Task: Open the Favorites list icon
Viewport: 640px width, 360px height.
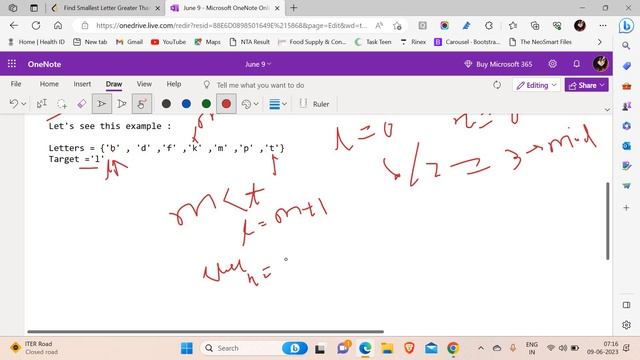Action: click(x=513, y=25)
